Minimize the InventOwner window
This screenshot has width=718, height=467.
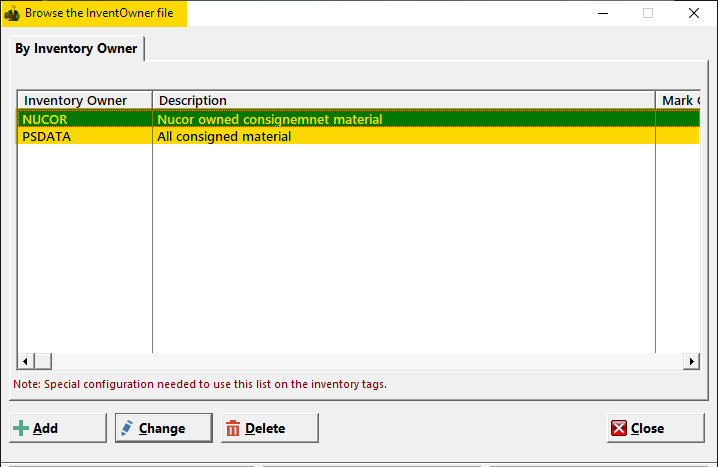click(x=603, y=13)
